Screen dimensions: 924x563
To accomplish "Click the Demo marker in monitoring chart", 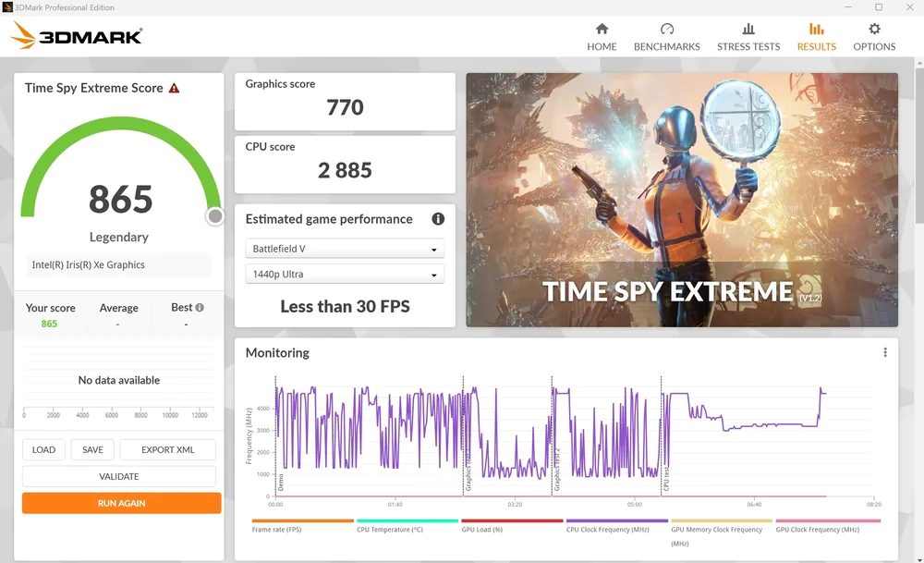I will pos(281,483).
